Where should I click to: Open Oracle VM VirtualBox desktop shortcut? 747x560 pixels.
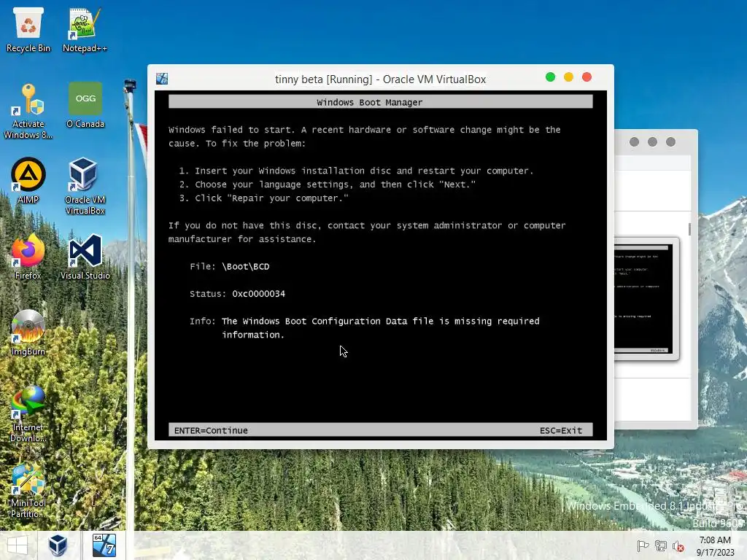click(85, 186)
